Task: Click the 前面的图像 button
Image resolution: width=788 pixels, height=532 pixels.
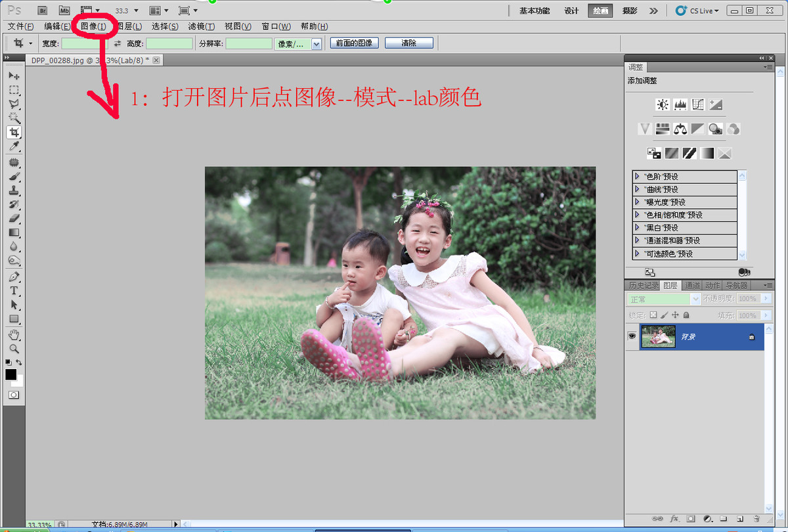Action: tap(354, 43)
